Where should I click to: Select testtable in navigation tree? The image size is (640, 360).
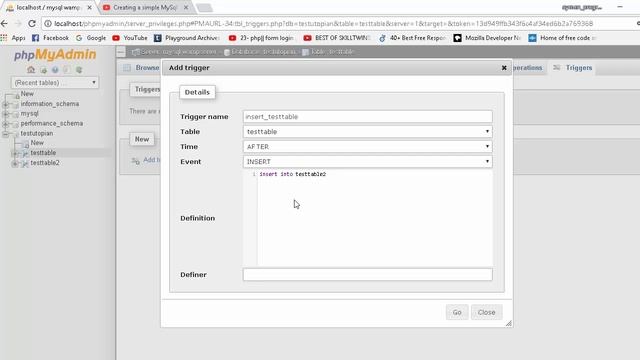43,153
